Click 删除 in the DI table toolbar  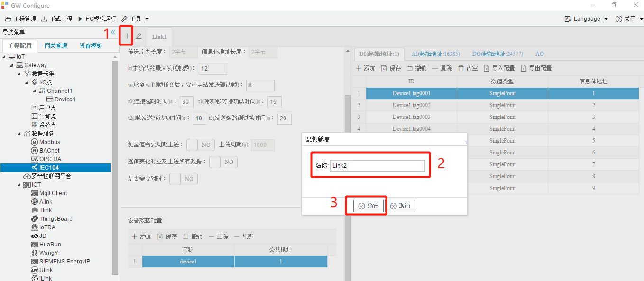pyautogui.click(x=442, y=68)
